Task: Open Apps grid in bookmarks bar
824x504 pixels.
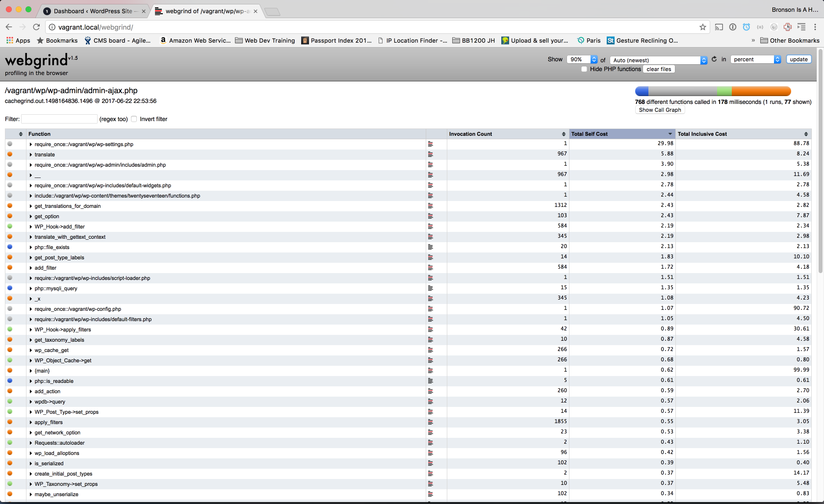Action: pyautogui.click(x=18, y=41)
